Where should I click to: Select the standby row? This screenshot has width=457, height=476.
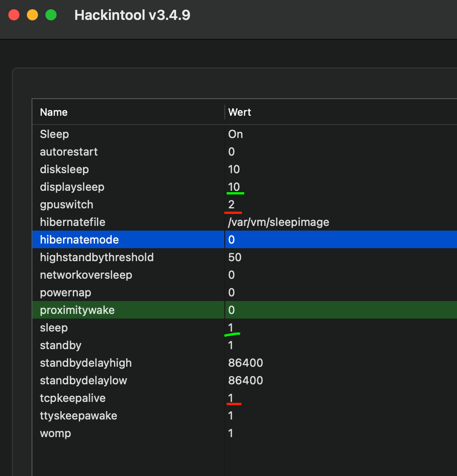[x=245, y=345]
